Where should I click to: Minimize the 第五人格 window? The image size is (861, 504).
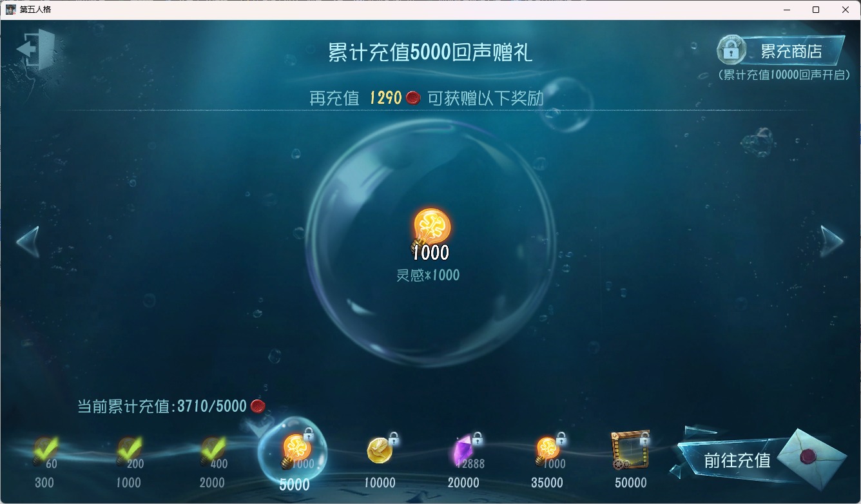pyautogui.click(x=786, y=10)
